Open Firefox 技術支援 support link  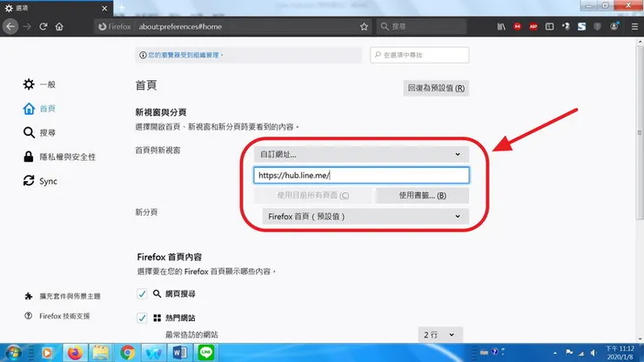[x=57, y=316]
